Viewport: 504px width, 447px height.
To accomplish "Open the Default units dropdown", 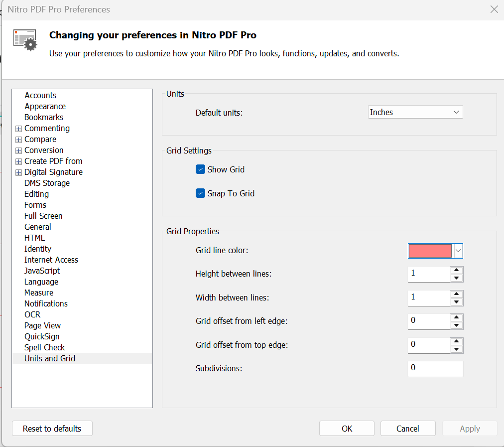I will pos(415,112).
